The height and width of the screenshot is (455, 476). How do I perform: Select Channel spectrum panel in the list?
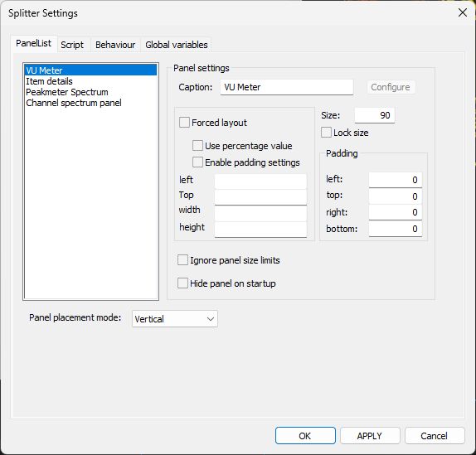pyautogui.click(x=90, y=103)
